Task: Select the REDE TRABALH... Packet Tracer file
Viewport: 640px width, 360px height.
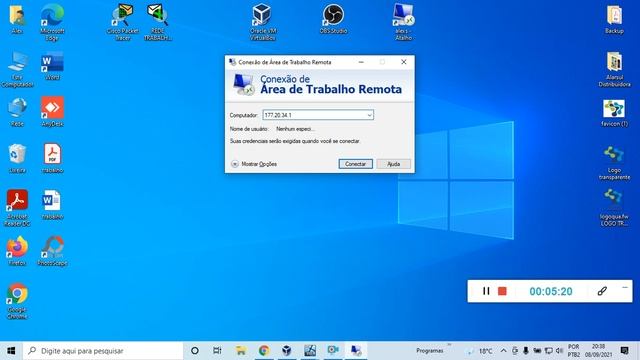Action: (158, 22)
